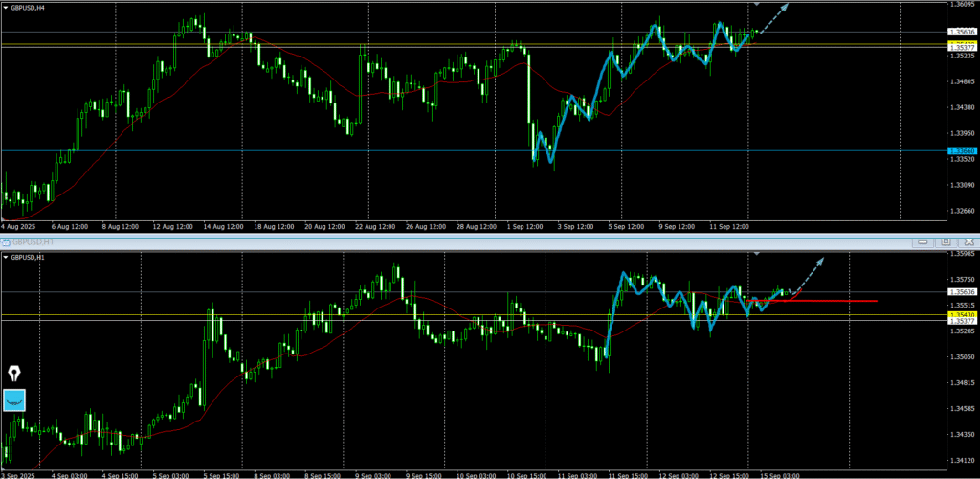Click the white pen nib icon
980x479 pixels.
(14, 374)
